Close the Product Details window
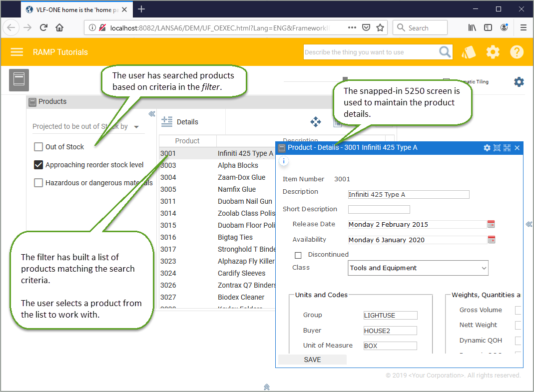This screenshot has width=534, height=392. [x=517, y=148]
